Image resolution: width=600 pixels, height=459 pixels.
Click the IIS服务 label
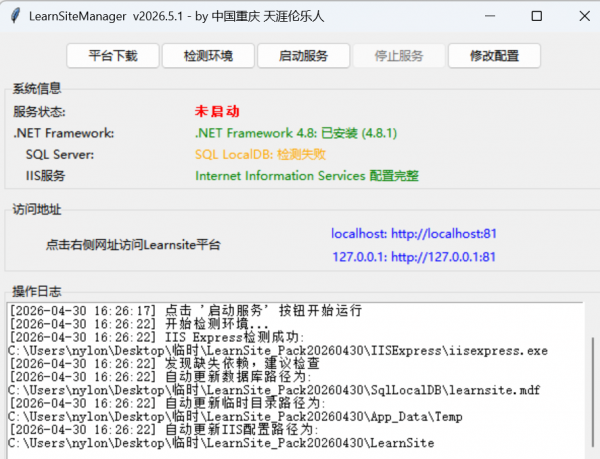coord(45,176)
